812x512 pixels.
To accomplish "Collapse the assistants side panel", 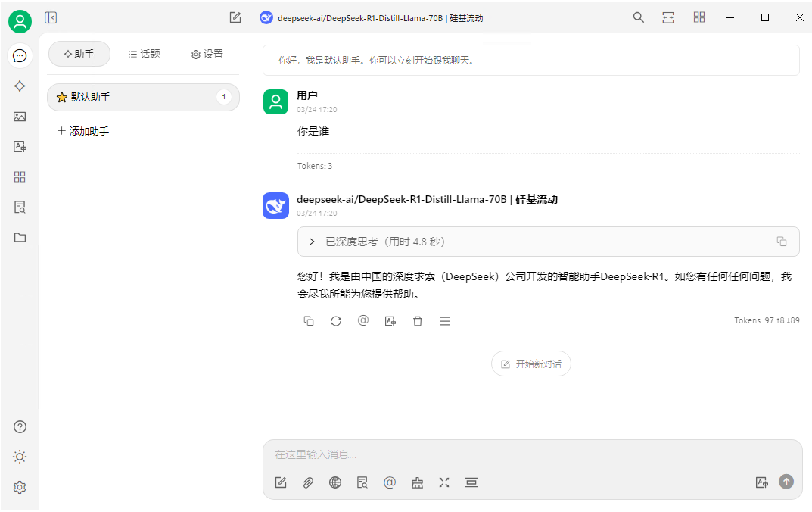I will [x=50, y=17].
